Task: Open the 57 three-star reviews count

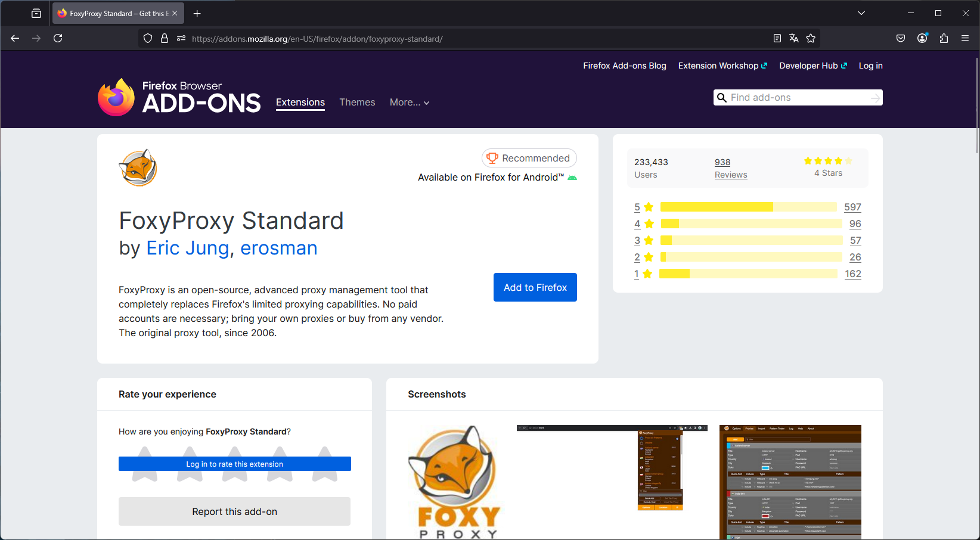Action: [855, 240]
